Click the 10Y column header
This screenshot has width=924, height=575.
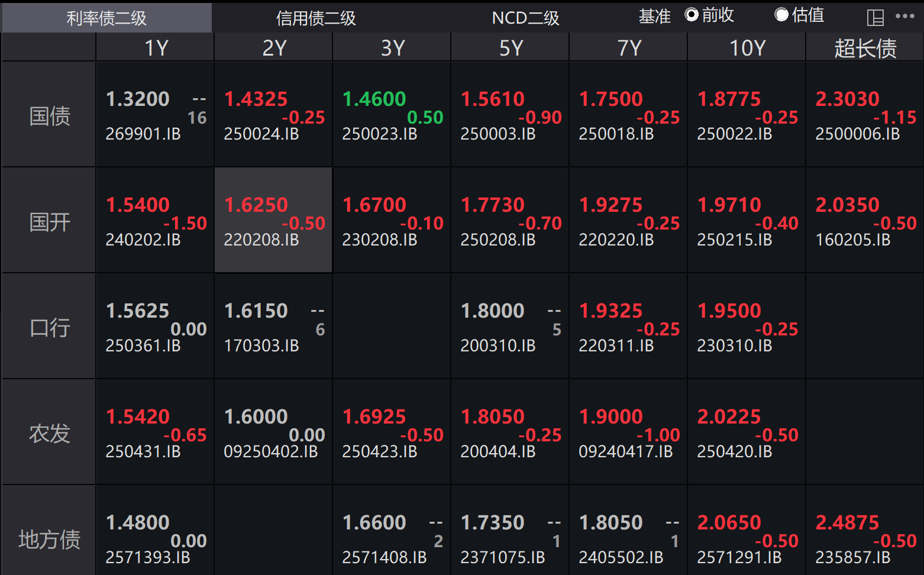[747, 48]
